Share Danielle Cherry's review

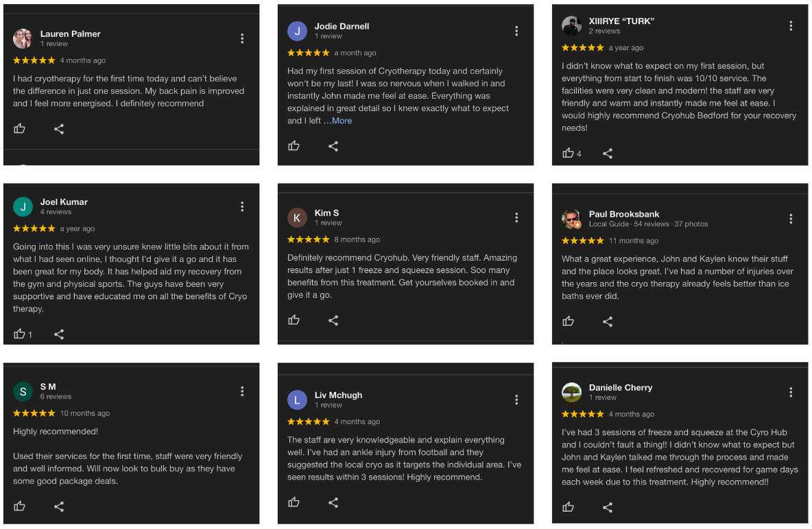(608, 507)
